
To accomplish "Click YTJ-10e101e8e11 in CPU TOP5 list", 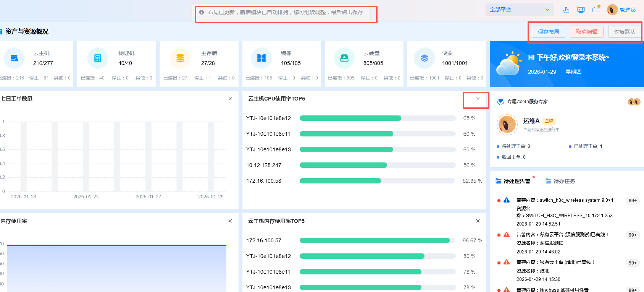I will (x=268, y=134).
